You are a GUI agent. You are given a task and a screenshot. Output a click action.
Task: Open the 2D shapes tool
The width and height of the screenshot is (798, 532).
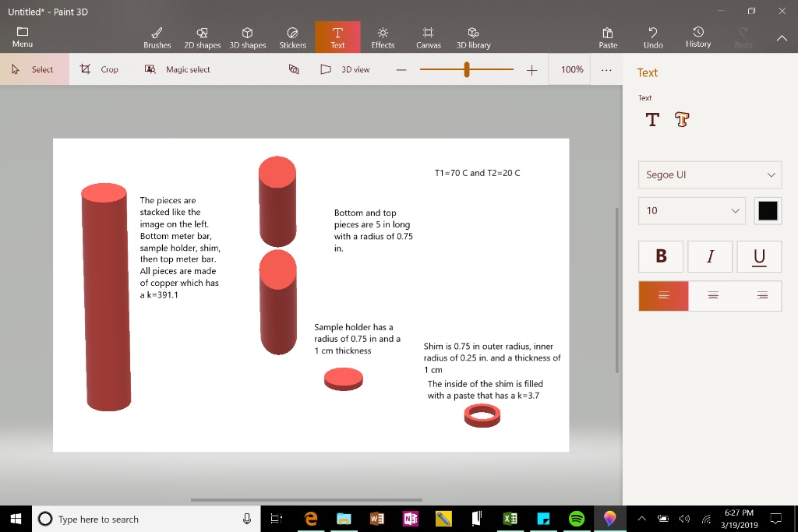202,37
